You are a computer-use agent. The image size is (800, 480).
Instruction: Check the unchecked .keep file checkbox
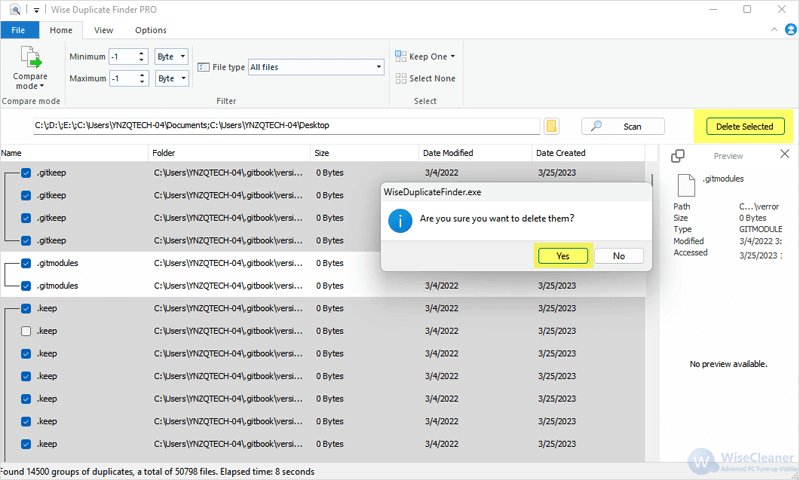point(26,331)
